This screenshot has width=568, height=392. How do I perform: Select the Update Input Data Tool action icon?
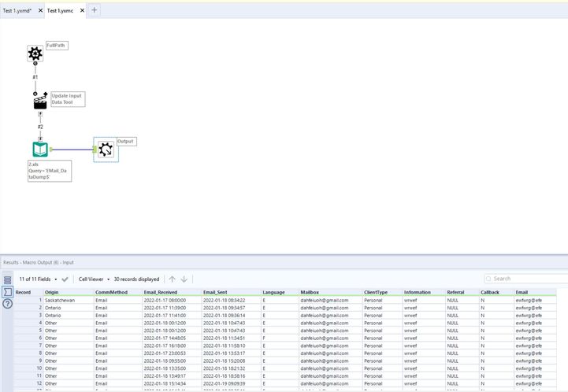coord(40,101)
